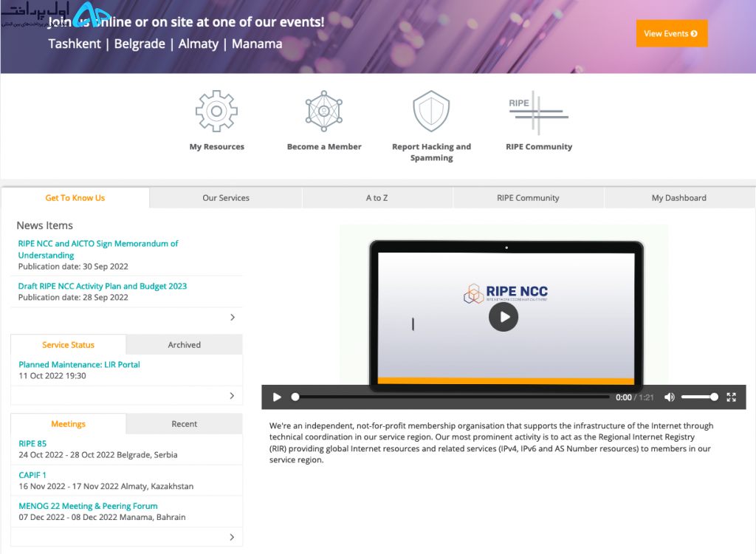Open RIPE NCC and AICTO Memorandum news link

tap(98, 249)
